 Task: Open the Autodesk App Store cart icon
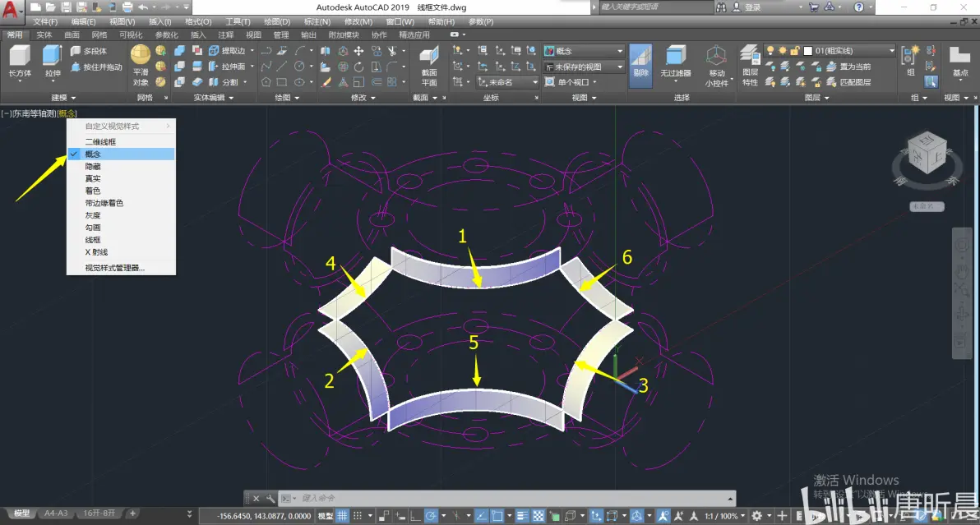click(814, 7)
